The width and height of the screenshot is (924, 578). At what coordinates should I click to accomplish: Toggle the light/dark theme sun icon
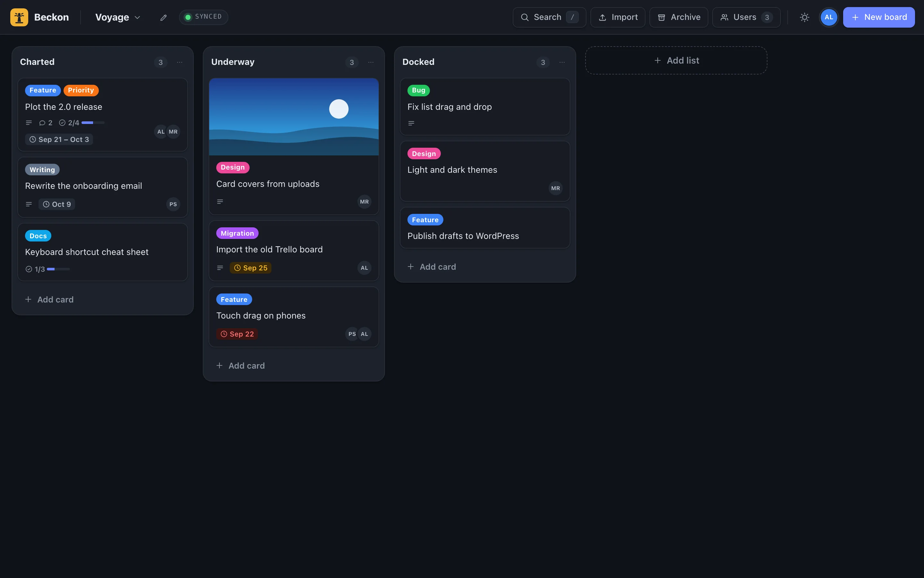[x=805, y=17]
